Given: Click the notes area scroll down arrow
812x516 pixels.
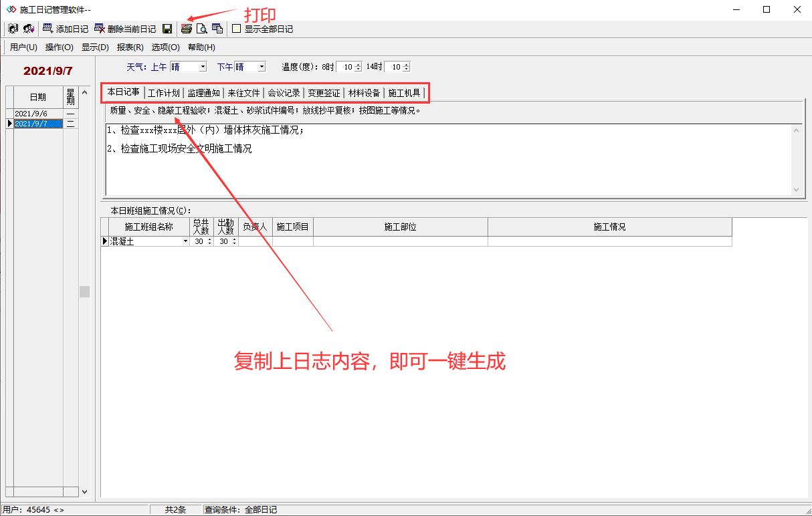Looking at the screenshot, I should [796, 189].
